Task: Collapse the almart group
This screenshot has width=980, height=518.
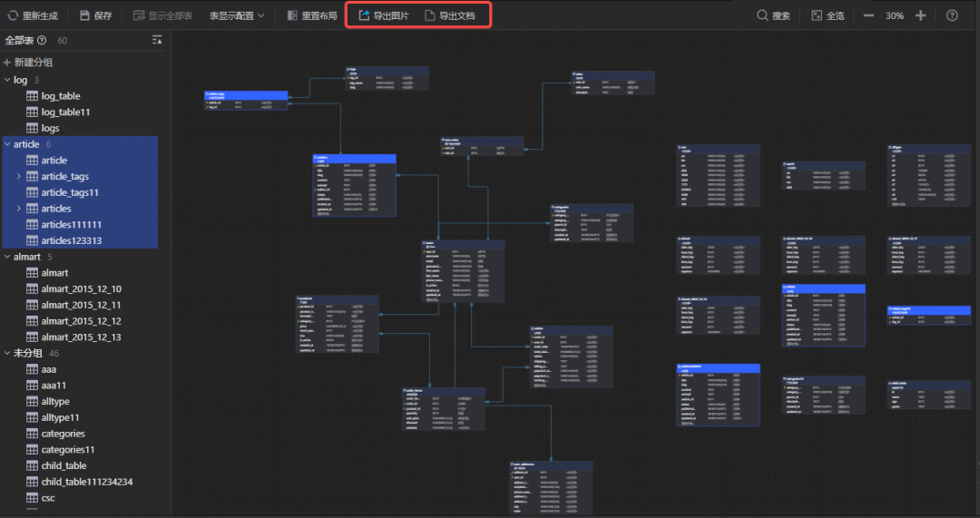Action: 7,257
